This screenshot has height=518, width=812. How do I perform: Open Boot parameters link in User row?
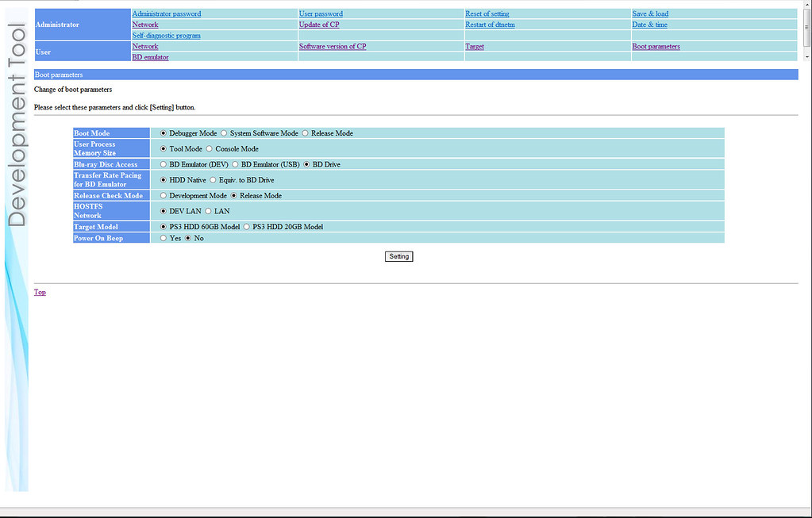tap(656, 46)
